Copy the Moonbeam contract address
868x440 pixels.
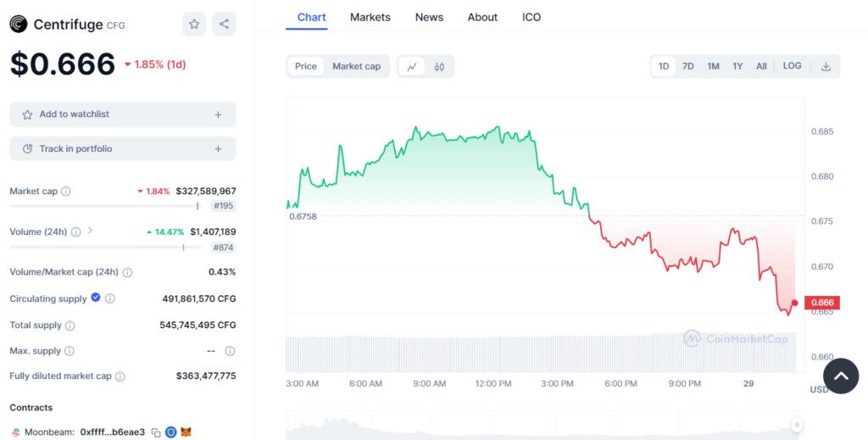click(156, 432)
